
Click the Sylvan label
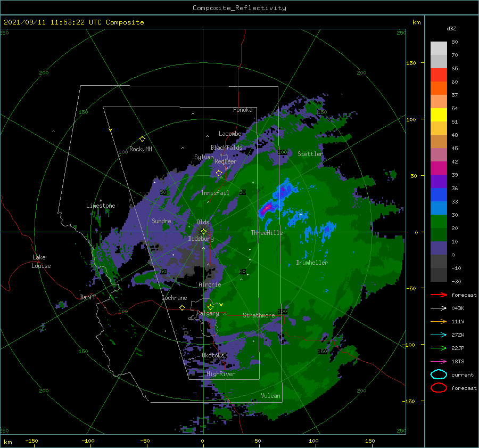coord(204,157)
